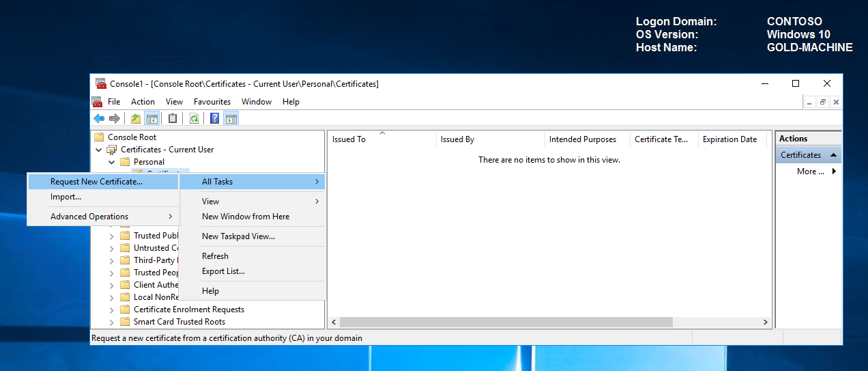Image resolution: width=868 pixels, height=371 pixels.
Task: Toggle Show/Hide Console Tree toolbar icon
Action: [151, 118]
